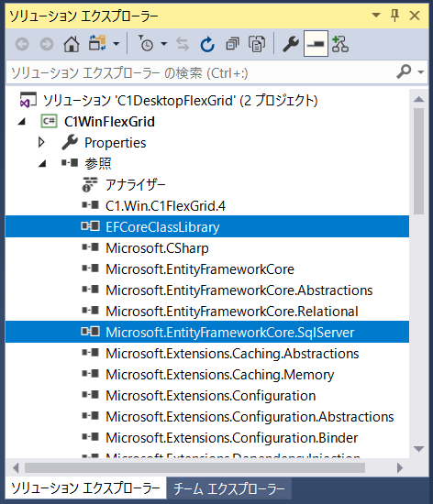Expand the Properties folder node

tap(41, 142)
